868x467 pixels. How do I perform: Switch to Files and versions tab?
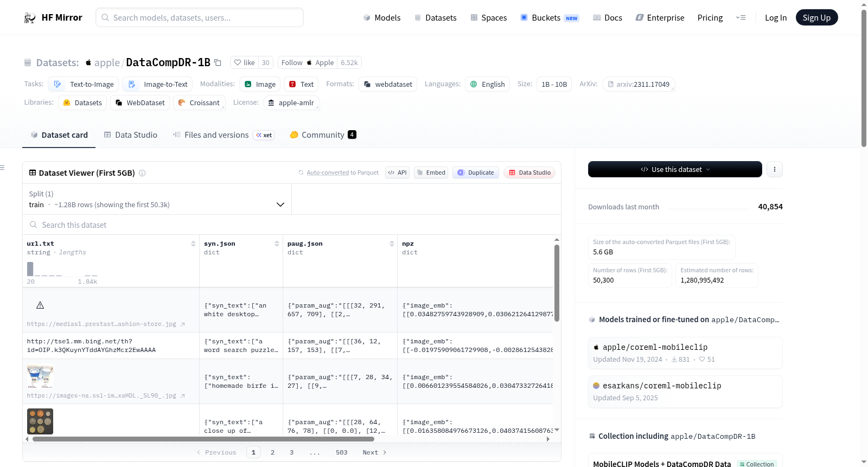[224, 135]
